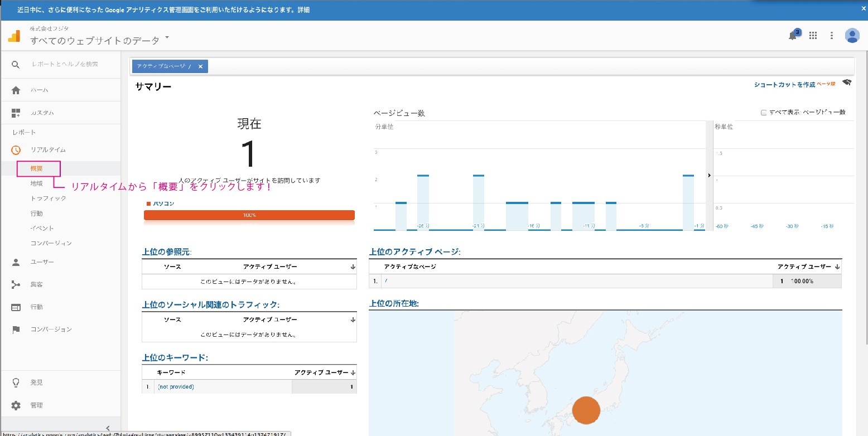Open 管理 admin section
Viewport: 868px width, 436px height.
point(37,405)
